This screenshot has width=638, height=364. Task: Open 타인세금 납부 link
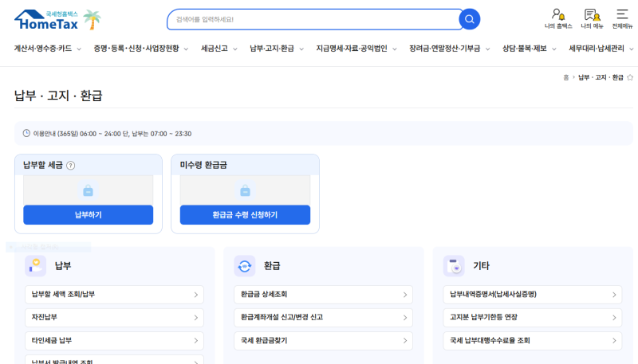coord(114,340)
